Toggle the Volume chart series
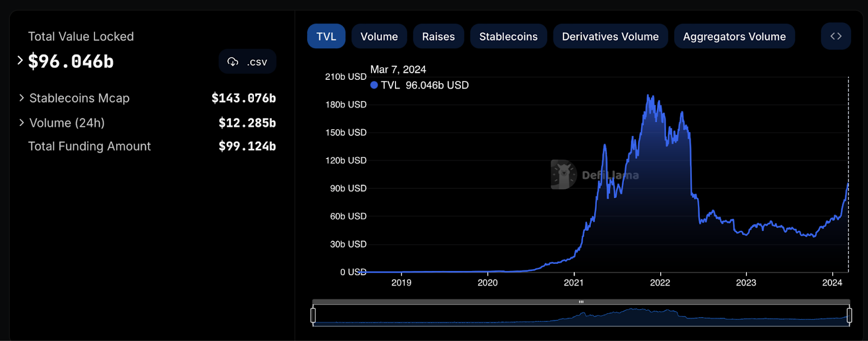The image size is (868, 341). pyautogui.click(x=379, y=36)
